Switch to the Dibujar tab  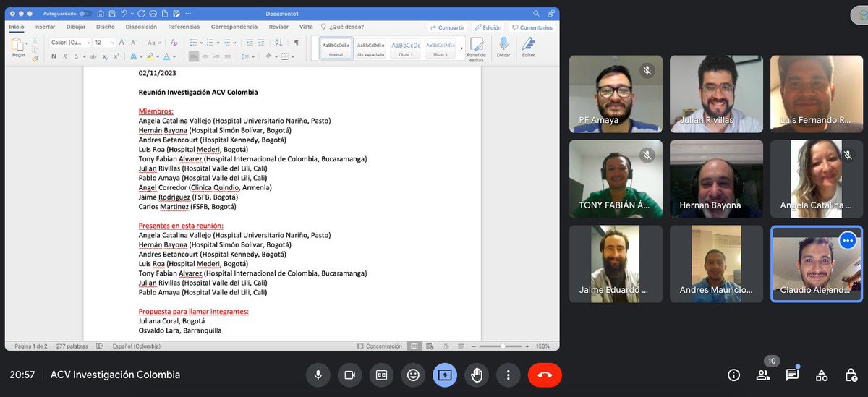[x=75, y=27]
